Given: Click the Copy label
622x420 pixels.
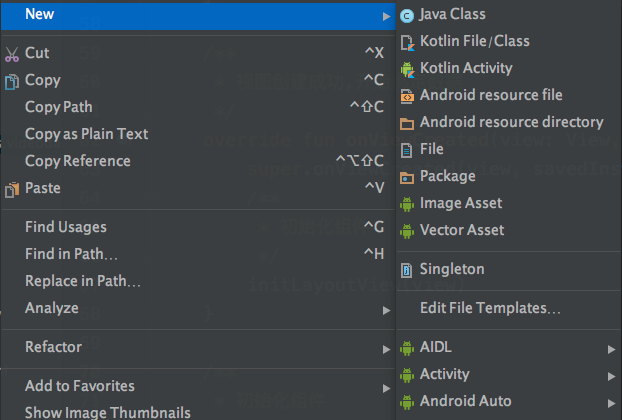Looking at the screenshot, I should tap(43, 81).
